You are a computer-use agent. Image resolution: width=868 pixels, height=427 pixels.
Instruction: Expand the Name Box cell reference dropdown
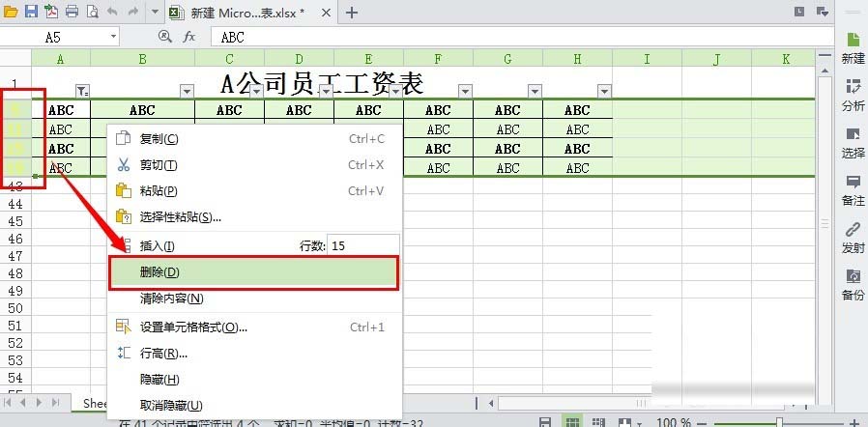[x=113, y=37]
